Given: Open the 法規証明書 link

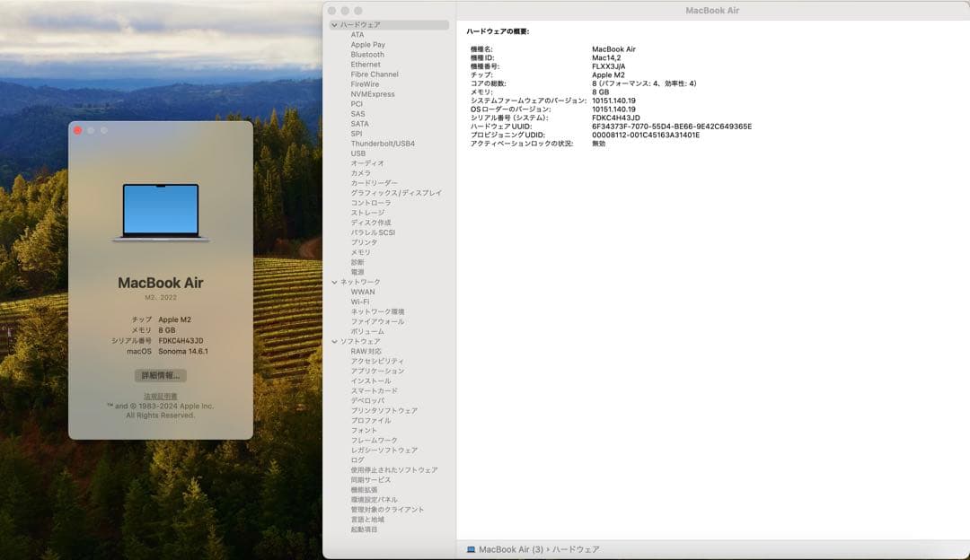Looking at the screenshot, I should [160, 396].
